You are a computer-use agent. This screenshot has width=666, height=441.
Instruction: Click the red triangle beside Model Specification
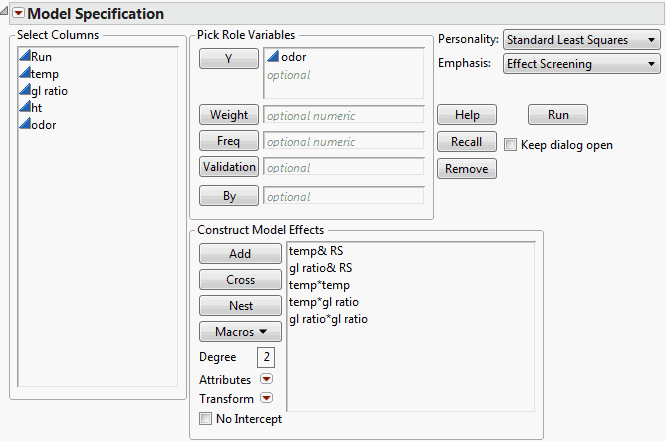click(x=18, y=14)
